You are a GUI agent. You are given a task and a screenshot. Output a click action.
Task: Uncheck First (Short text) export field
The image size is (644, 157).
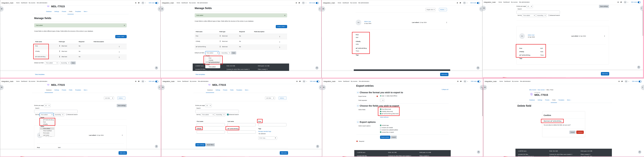point(380,109)
